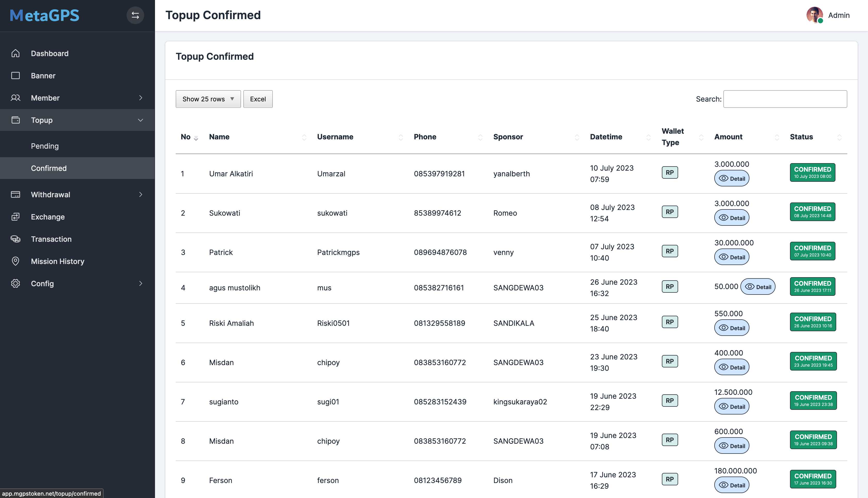The width and height of the screenshot is (868, 498).
Task: Click the Admin avatar picture
Action: 815,15
